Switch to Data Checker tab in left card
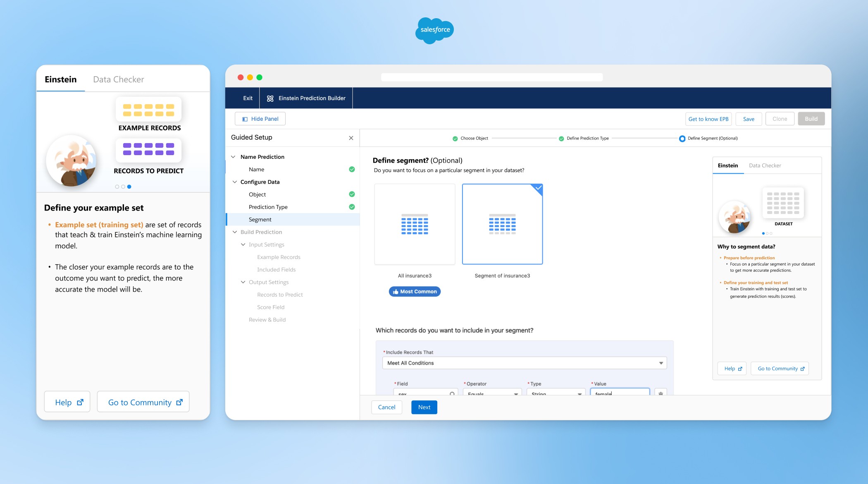868x484 pixels. click(119, 79)
